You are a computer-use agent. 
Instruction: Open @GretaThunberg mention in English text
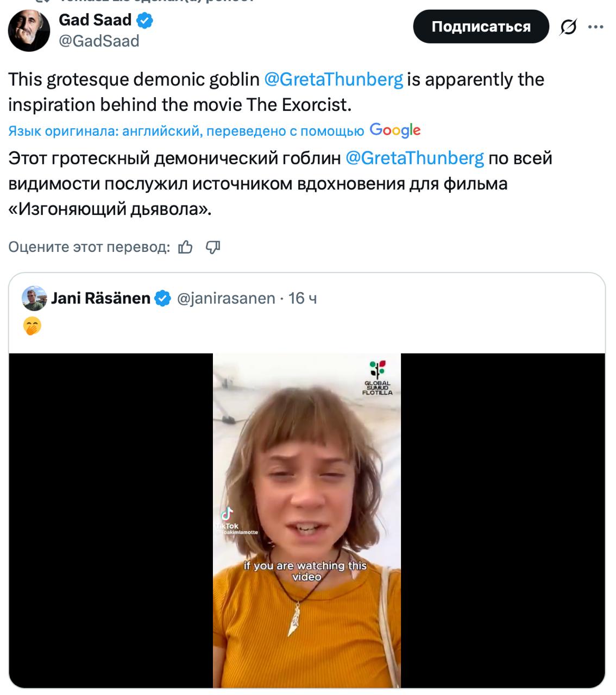[334, 79]
